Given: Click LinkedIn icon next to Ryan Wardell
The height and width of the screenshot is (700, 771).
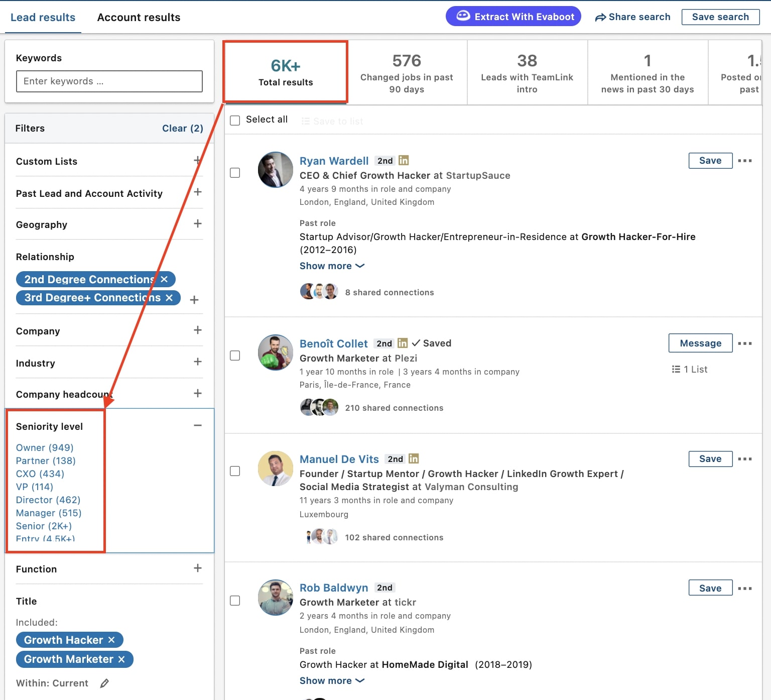Looking at the screenshot, I should 404,160.
